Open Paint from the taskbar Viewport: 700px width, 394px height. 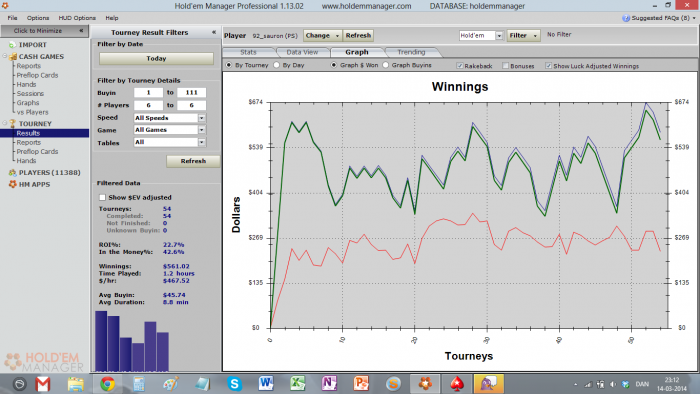171,384
